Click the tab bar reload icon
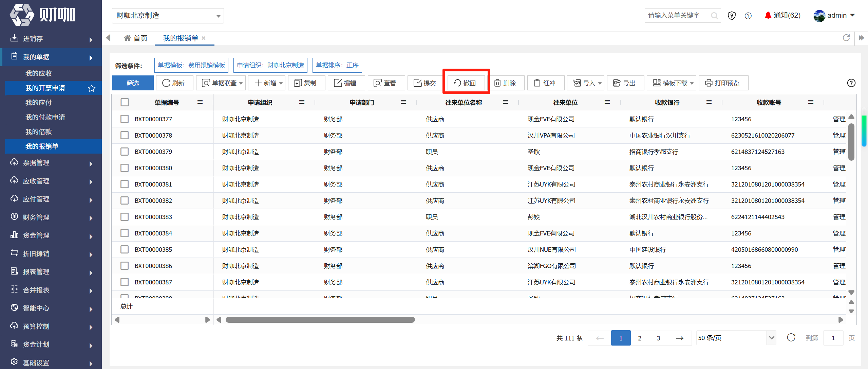868x369 pixels. [x=846, y=38]
